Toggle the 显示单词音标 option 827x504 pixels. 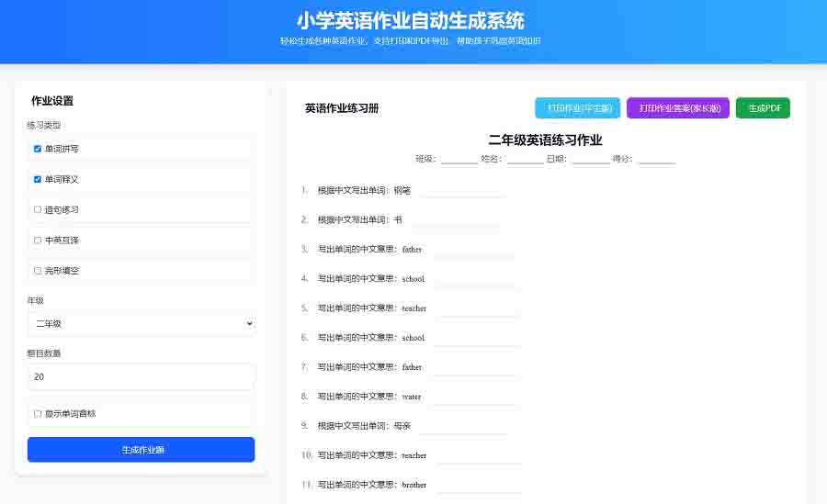pyautogui.click(x=38, y=414)
